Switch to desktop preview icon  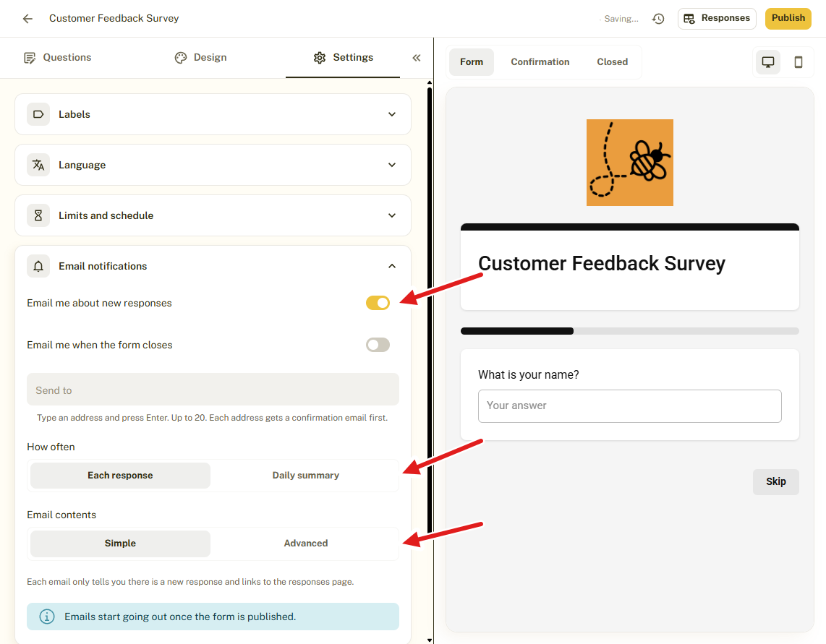point(768,62)
